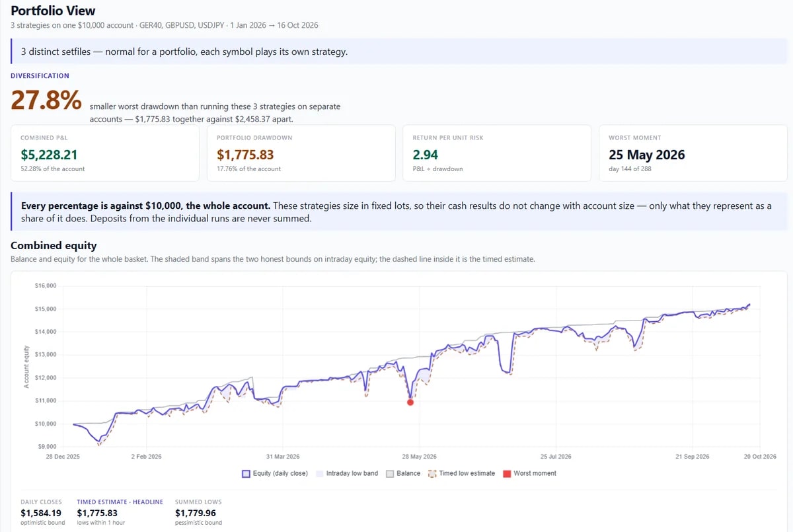Click the $9,000 y-axis label
The height and width of the screenshot is (532, 793).
tap(46, 447)
